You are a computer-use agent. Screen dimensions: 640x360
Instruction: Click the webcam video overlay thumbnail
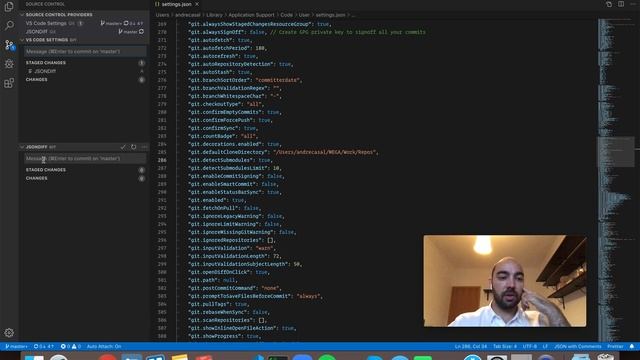click(x=505, y=281)
